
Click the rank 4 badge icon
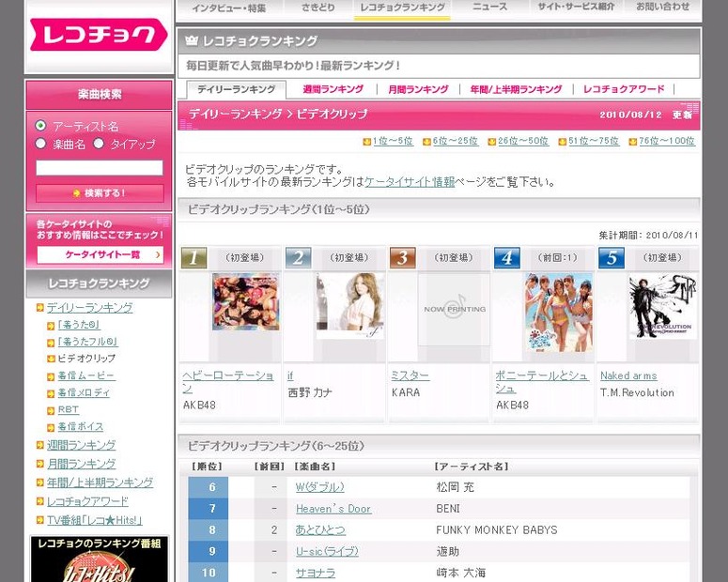coord(507,257)
